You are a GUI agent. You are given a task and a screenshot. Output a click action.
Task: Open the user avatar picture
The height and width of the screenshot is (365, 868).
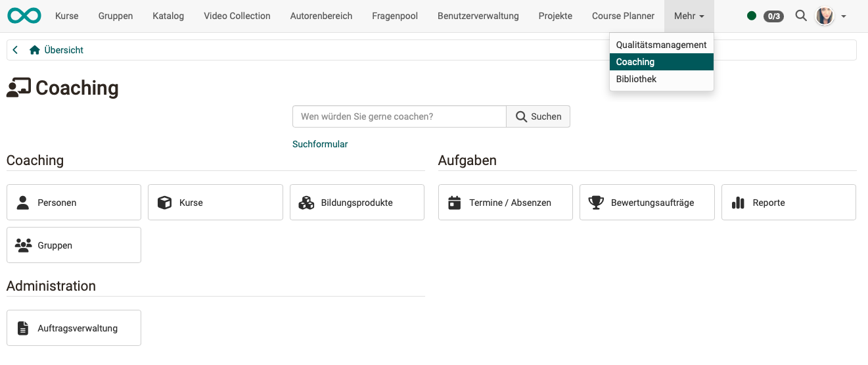pyautogui.click(x=825, y=16)
